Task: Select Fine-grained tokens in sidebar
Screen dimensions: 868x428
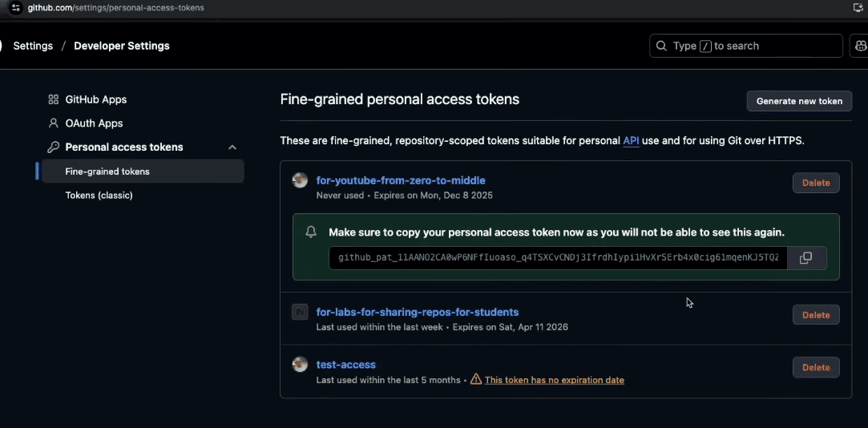Action: point(107,172)
